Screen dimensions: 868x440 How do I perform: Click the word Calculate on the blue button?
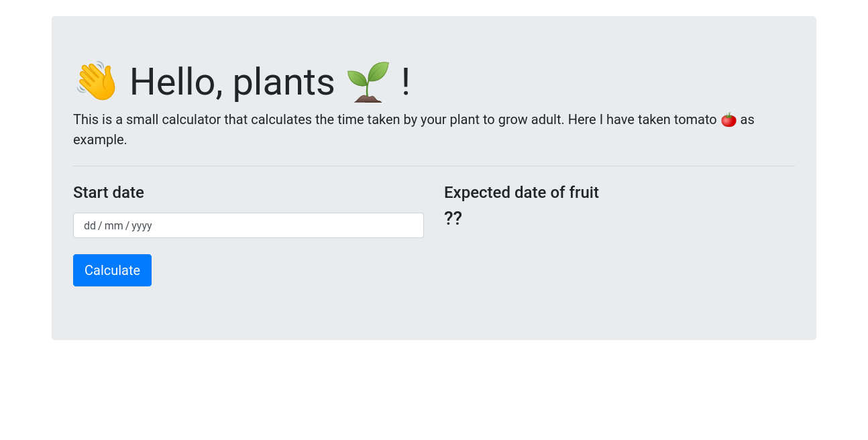(x=112, y=270)
